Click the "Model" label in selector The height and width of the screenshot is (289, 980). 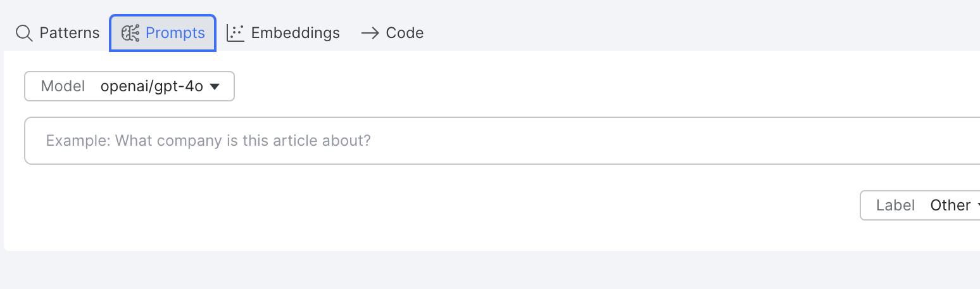point(63,87)
